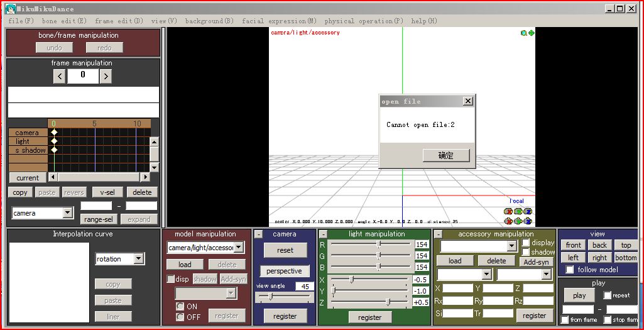Collapse the accessory manipulation panel minus button

pos(438,234)
